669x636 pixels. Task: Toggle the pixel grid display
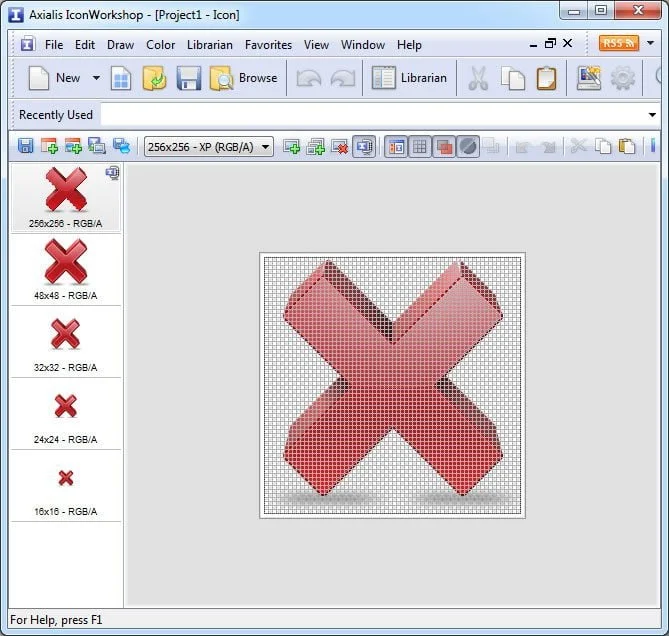point(420,147)
